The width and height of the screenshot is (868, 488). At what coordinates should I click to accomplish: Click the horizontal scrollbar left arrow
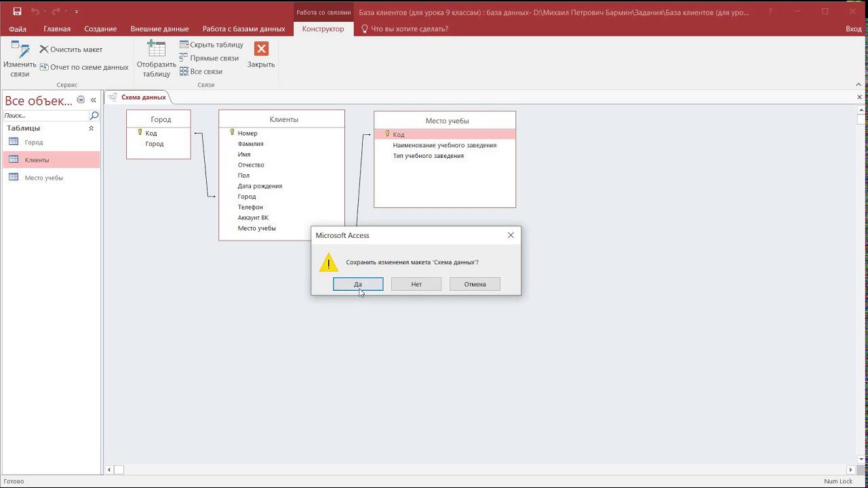pyautogui.click(x=109, y=469)
